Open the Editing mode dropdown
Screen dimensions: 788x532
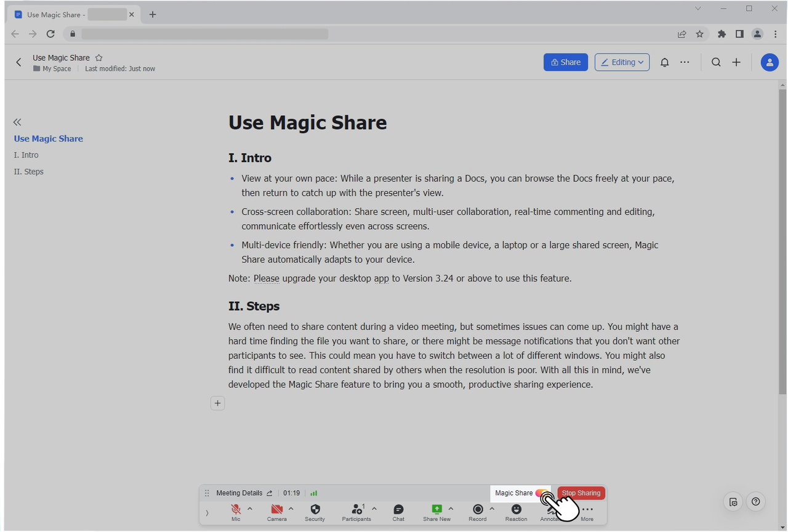pyautogui.click(x=622, y=62)
